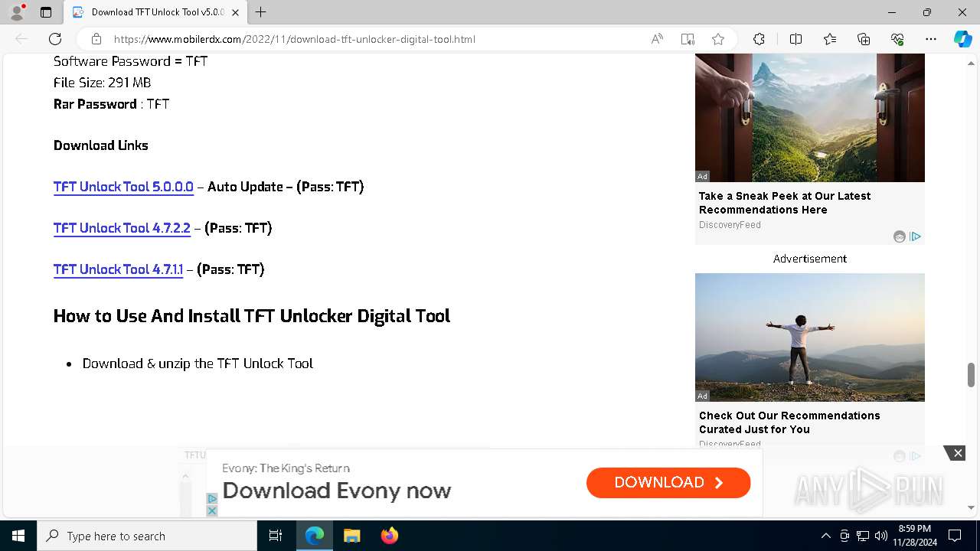
Task: Open TFT Unlock Tool 4.7.1.1 link
Action: pyautogui.click(x=118, y=269)
